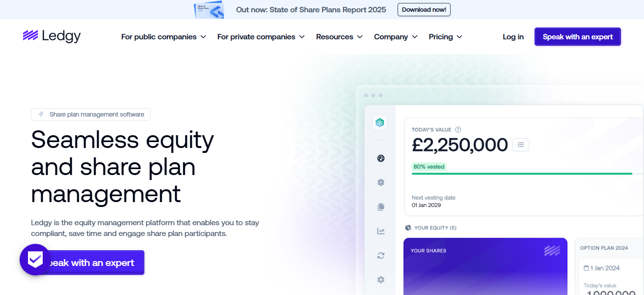The height and width of the screenshot is (295, 644).
Task: Click the Ledgy logo in the header
Action: pyautogui.click(x=52, y=36)
